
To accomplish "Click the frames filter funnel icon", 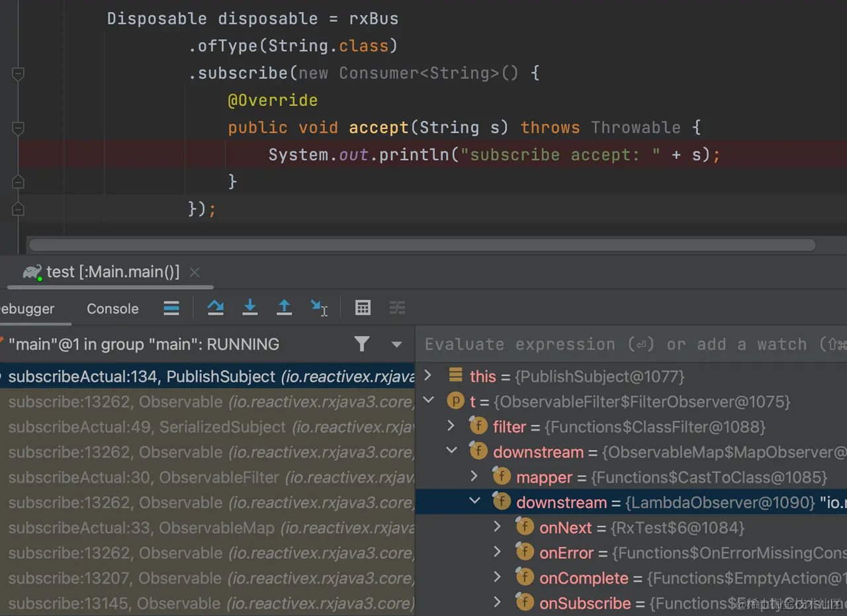I will [x=361, y=343].
